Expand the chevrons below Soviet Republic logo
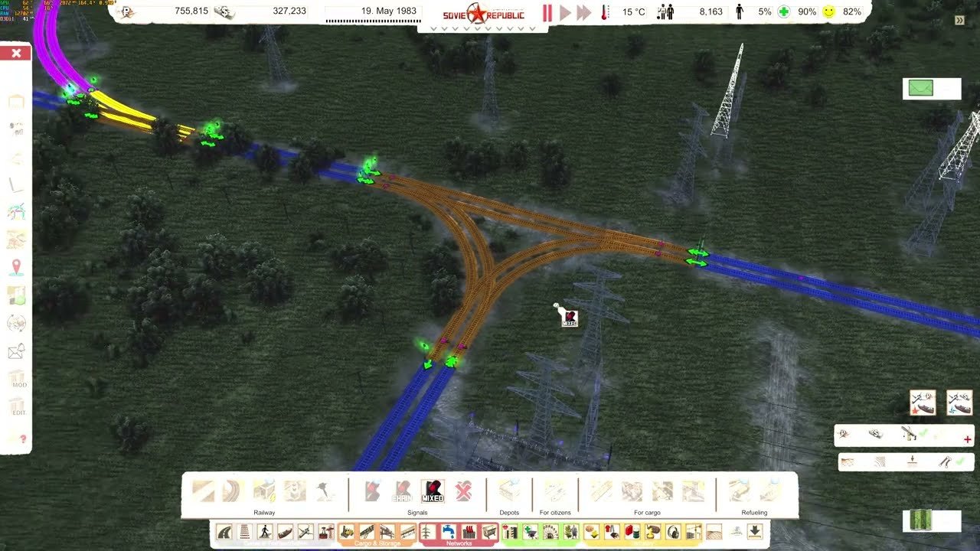This screenshot has height=551, width=980. [483, 29]
